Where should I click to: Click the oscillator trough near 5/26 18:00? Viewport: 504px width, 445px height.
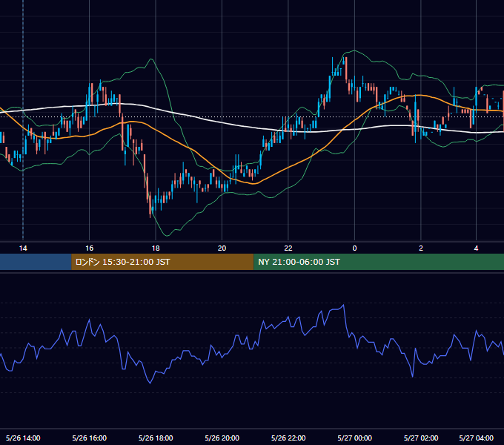(x=150, y=383)
